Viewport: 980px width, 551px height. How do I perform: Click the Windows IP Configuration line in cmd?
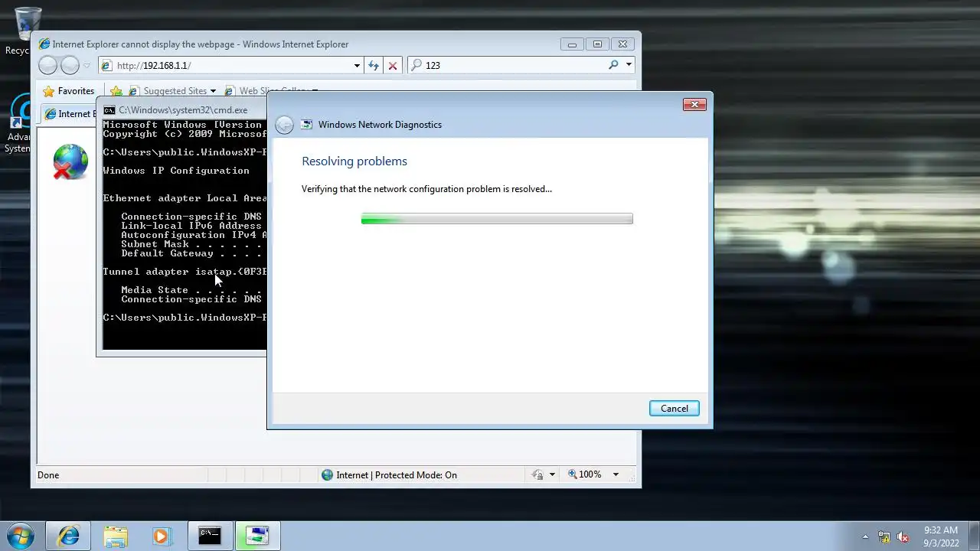click(176, 171)
